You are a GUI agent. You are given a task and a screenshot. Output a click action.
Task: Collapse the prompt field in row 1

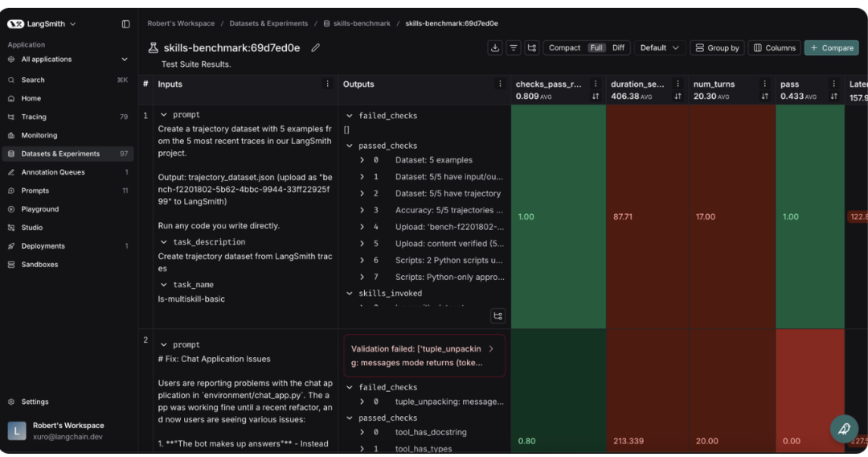pyautogui.click(x=163, y=115)
